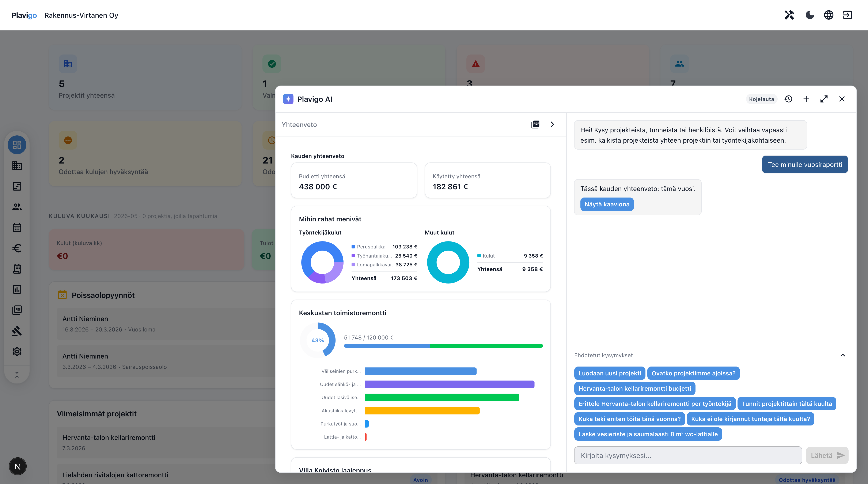Export the Yhteenveto as PDF
The image size is (868, 484).
pos(535,124)
